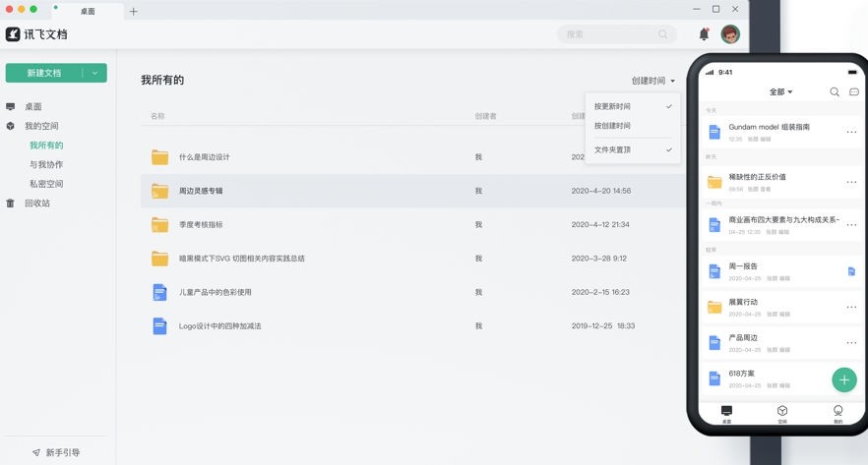Open 与我协作 in the sidebar

tap(46, 165)
